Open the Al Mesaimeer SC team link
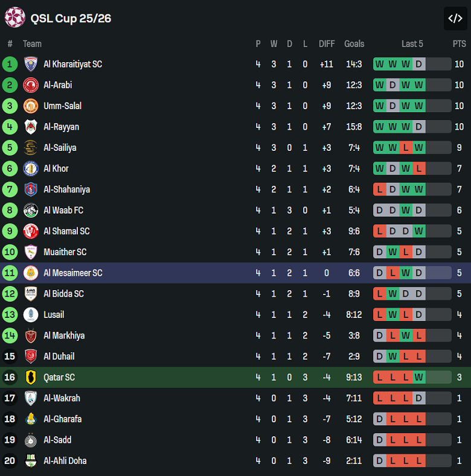Image resolution: width=471 pixels, height=476 pixels. [72, 273]
